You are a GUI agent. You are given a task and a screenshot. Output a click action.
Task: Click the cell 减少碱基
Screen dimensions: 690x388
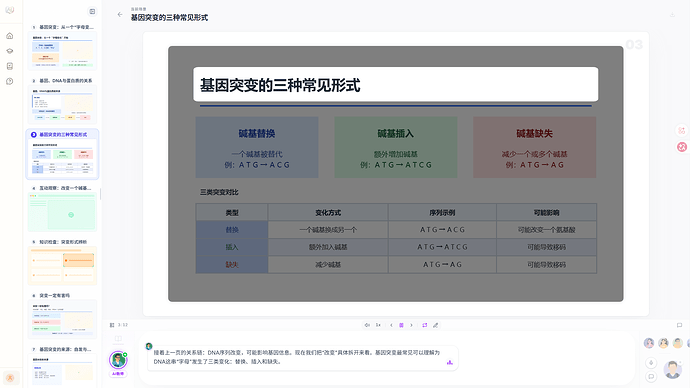(328, 265)
